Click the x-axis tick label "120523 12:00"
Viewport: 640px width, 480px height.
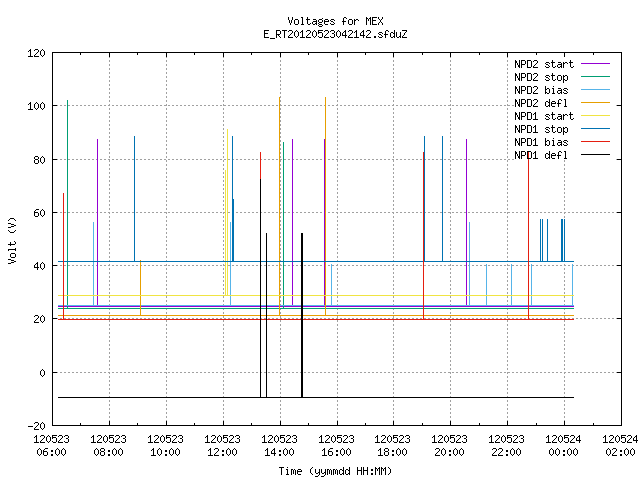(x=222, y=446)
